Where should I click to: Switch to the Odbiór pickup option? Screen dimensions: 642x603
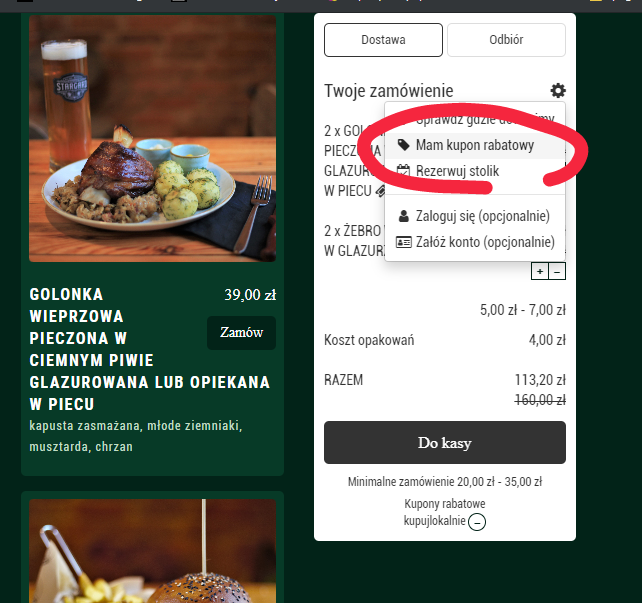coord(506,40)
